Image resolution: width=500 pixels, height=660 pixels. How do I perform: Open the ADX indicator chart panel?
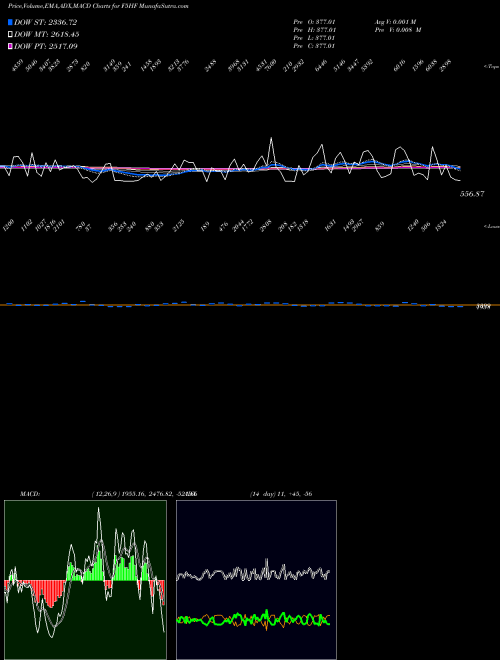256,580
